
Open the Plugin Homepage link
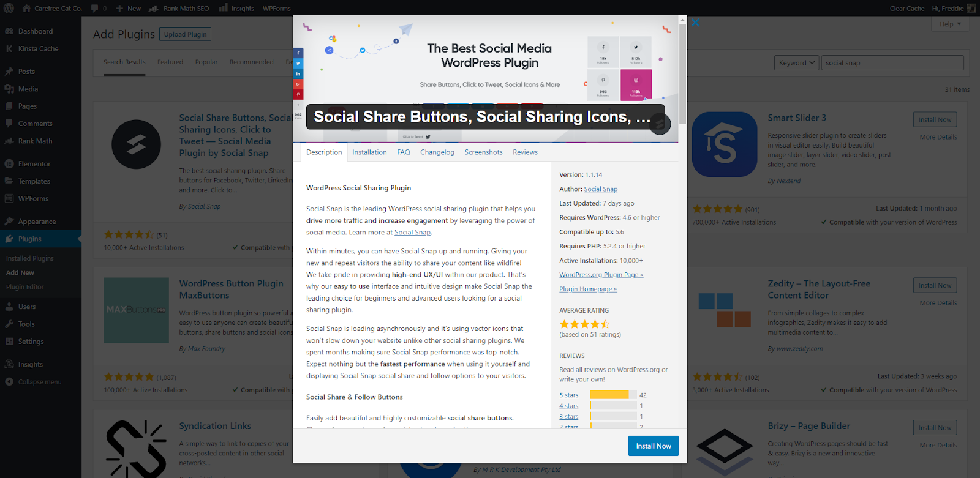588,289
